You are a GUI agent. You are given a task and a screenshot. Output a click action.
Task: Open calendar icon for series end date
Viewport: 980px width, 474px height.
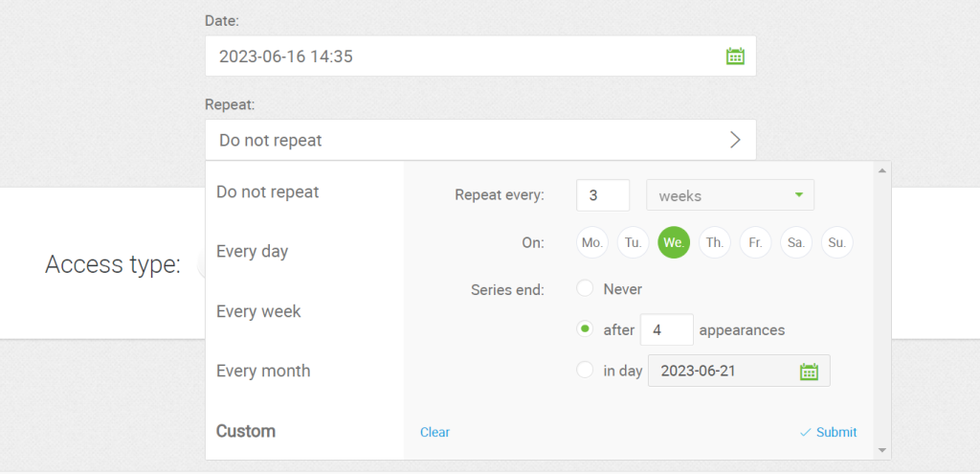(809, 372)
